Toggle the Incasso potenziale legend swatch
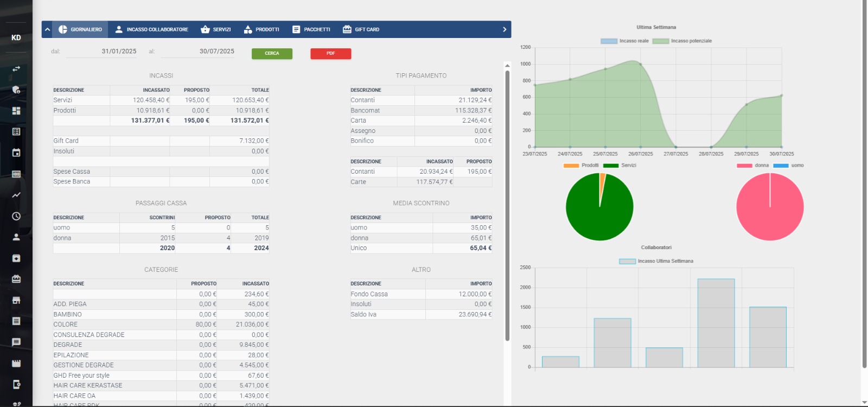Screen dimensions: 868x407 click(661, 41)
